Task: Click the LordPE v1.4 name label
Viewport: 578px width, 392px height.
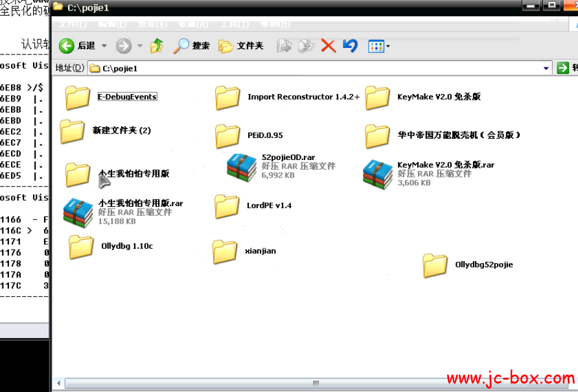Action: click(269, 205)
